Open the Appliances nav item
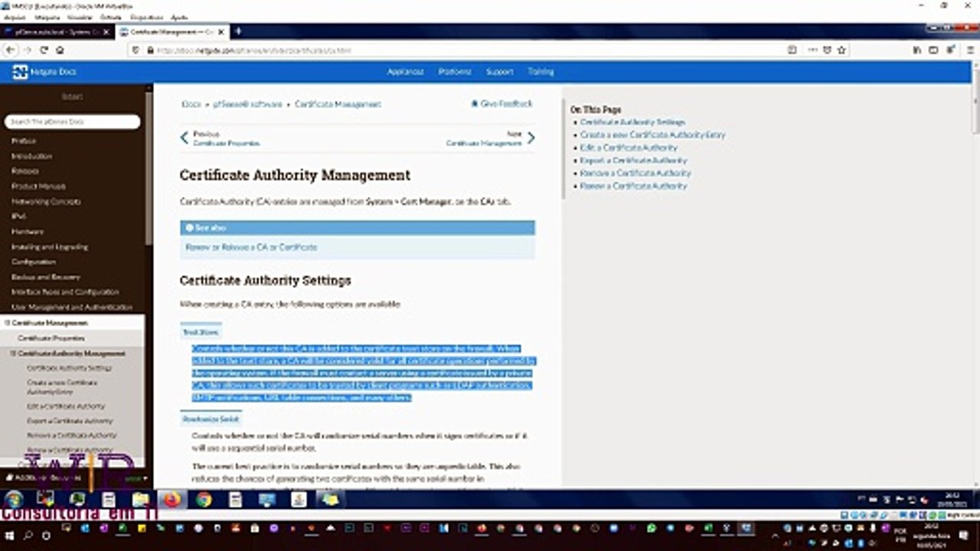The image size is (980, 551). 405,72
